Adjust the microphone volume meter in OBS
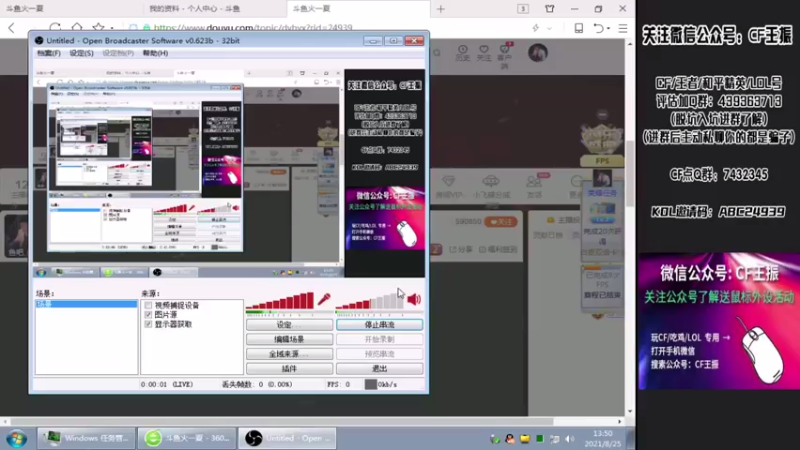Image resolution: width=800 pixels, height=450 pixels. pos(280,301)
